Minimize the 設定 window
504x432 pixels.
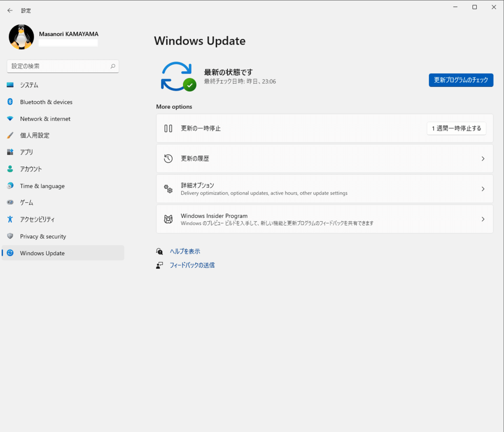click(455, 7)
